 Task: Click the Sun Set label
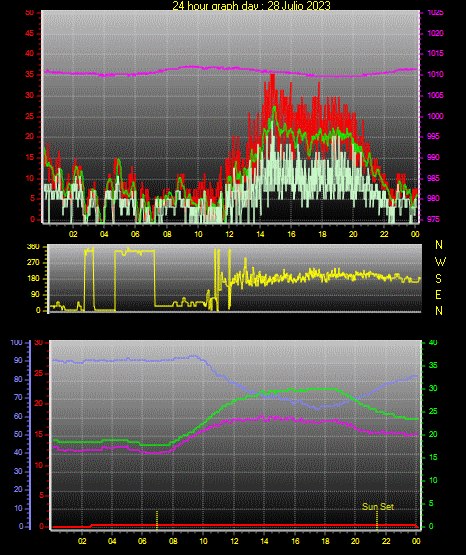click(x=378, y=507)
